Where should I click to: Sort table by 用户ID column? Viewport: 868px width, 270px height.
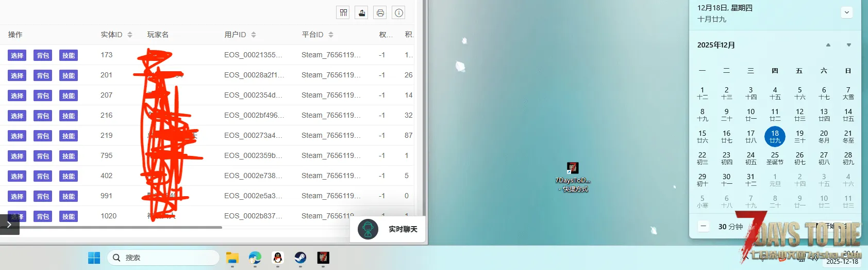point(254,35)
